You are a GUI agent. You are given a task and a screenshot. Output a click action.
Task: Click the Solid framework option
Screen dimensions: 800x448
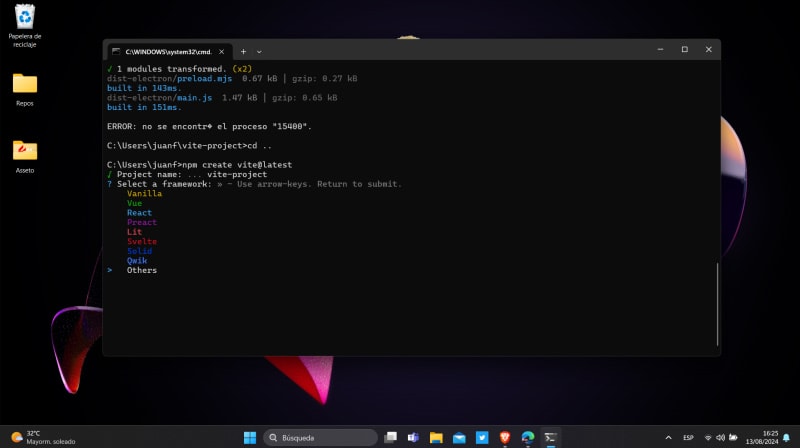pos(139,251)
